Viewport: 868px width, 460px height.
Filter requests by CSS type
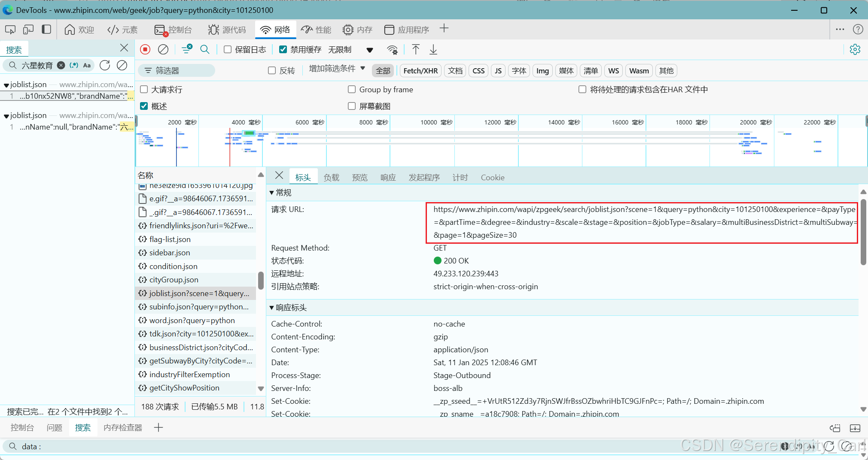(x=478, y=71)
